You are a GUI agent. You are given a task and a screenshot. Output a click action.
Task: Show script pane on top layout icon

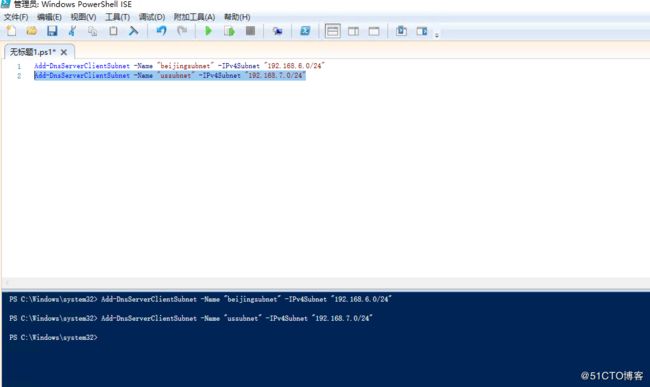pyautogui.click(x=332, y=31)
